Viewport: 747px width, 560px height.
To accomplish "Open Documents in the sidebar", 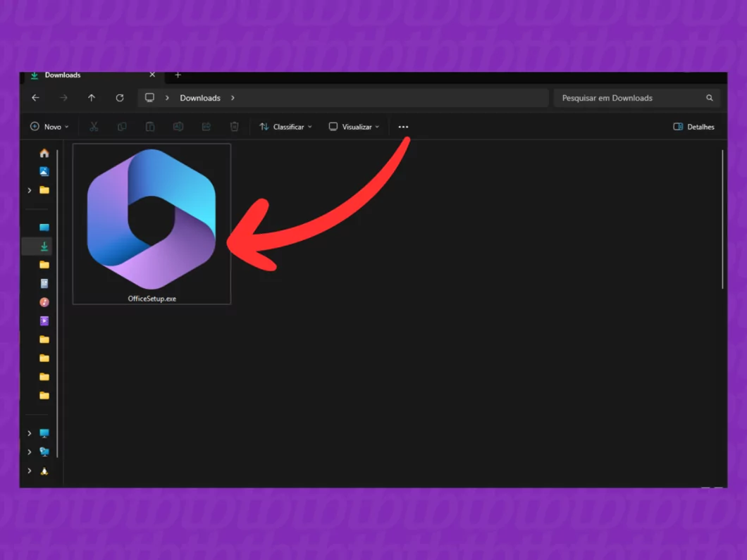I will [44, 283].
